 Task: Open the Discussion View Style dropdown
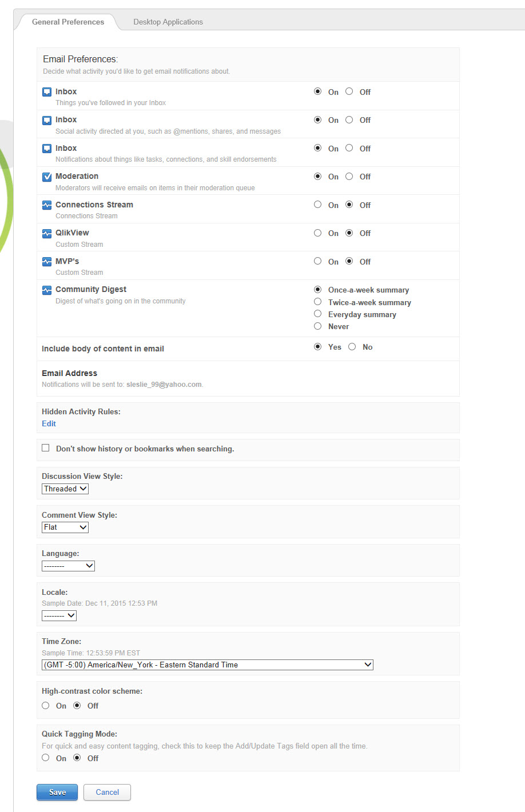click(x=65, y=489)
